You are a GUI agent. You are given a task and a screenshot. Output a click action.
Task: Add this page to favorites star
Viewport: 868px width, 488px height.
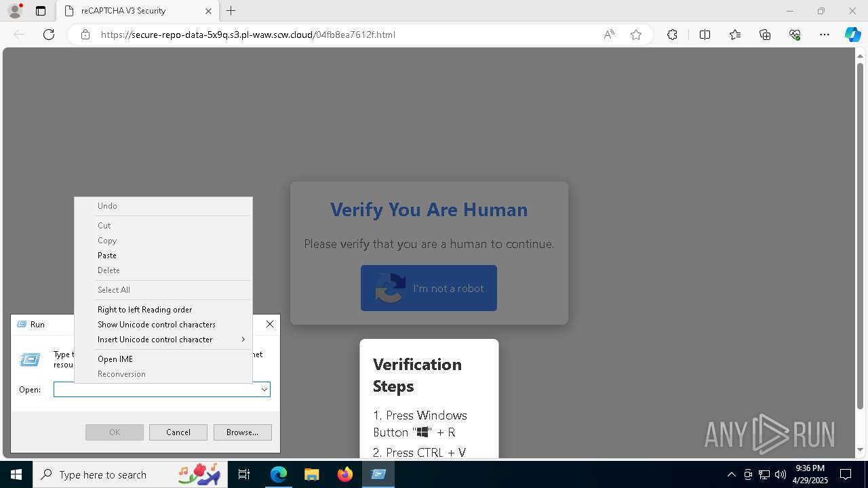(636, 35)
